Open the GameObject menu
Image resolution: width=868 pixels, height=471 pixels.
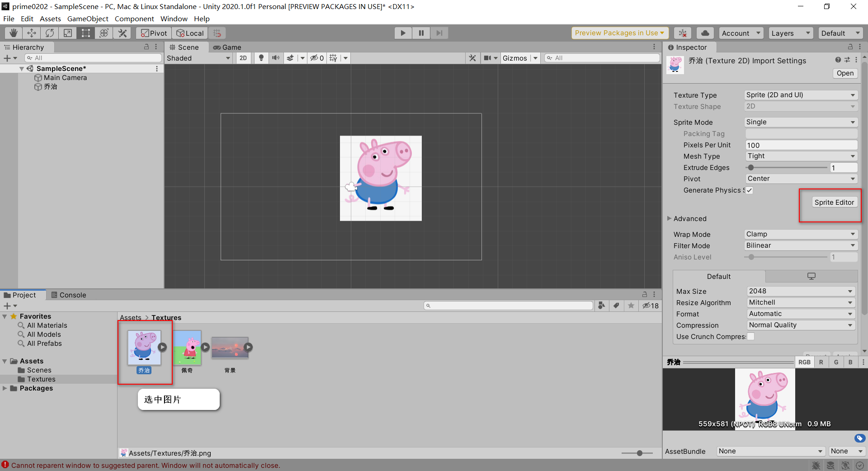pos(88,19)
